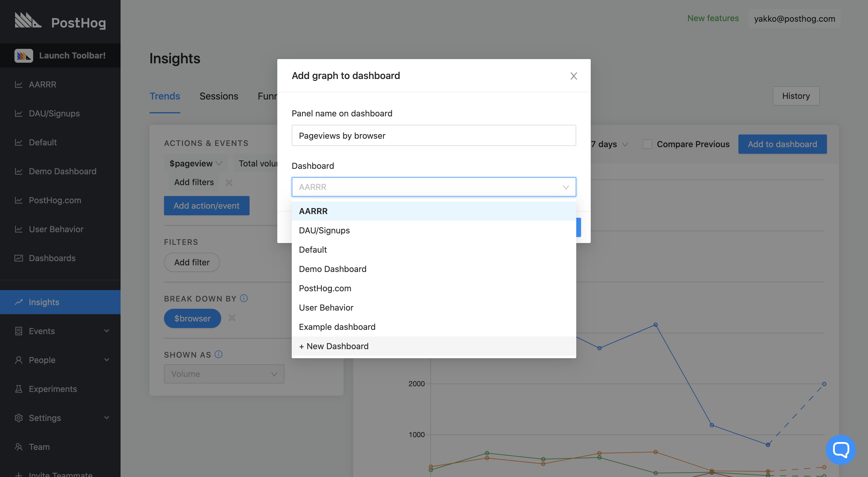Open Demo Dashboard in the sidebar
This screenshot has height=477, width=868.
(x=62, y=171)
